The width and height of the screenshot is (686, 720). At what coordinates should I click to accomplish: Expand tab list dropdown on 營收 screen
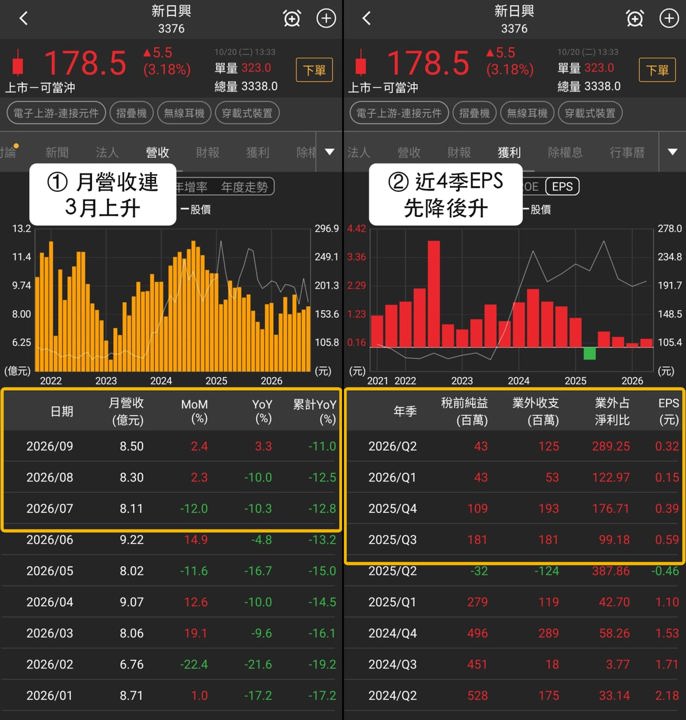(x=329, y=152)
